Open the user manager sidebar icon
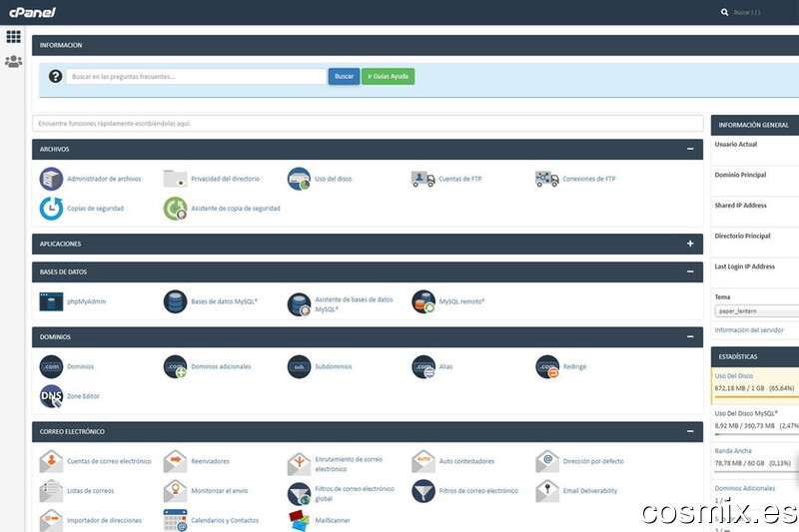This screenshot has height=532, width=799. 14,62
